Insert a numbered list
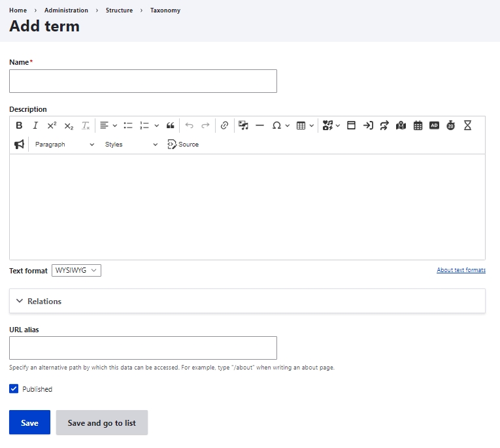The width and height of the screenshot is (500, 448). (144, 126)
